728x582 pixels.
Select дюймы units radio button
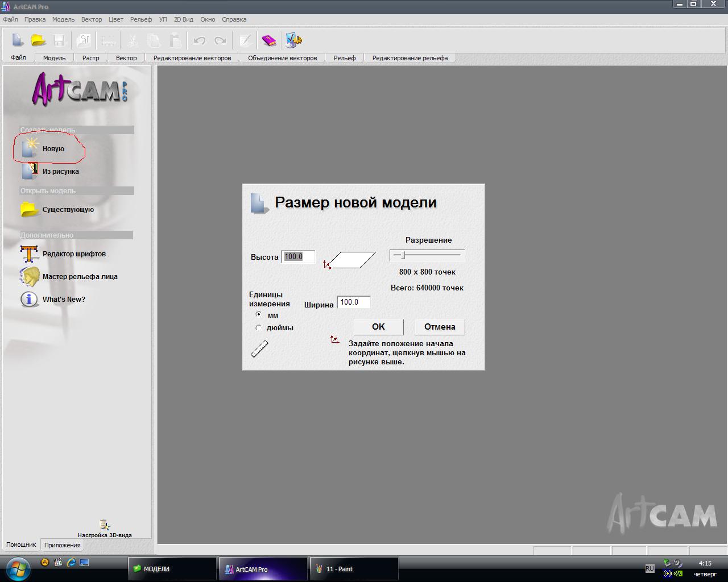pos(259,327)
